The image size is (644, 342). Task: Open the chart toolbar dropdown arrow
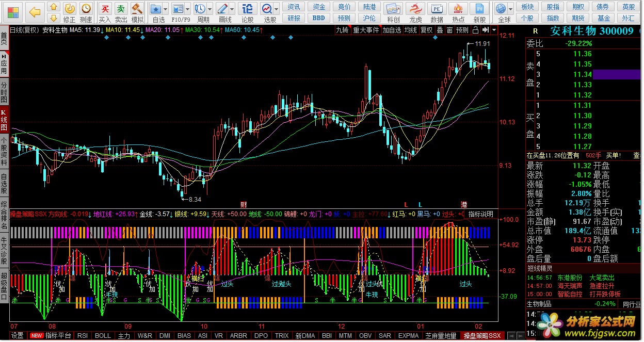point(493,30)
